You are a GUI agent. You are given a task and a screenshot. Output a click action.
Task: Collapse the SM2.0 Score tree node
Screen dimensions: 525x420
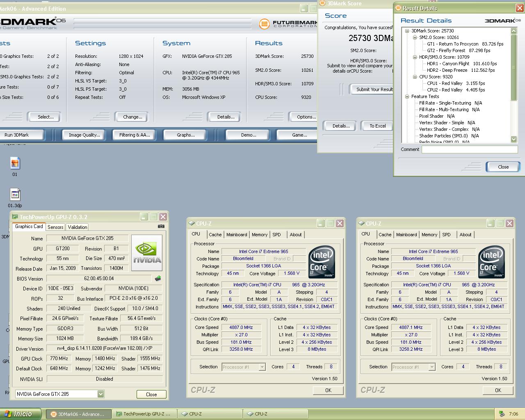(415, 37)
